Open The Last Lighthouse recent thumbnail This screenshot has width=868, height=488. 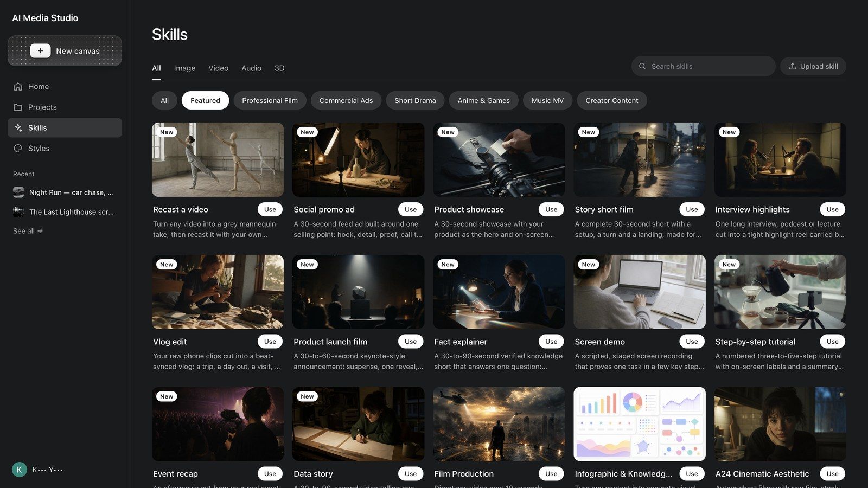point(18,212)
